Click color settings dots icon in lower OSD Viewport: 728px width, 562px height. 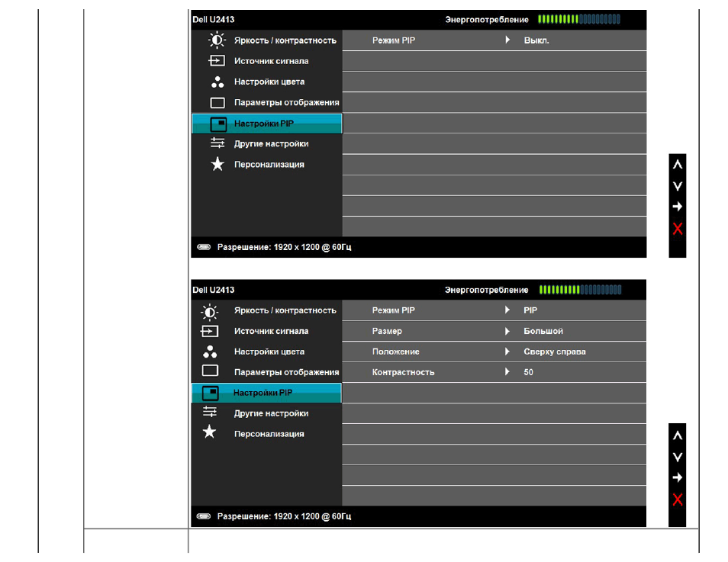[210, 352]
